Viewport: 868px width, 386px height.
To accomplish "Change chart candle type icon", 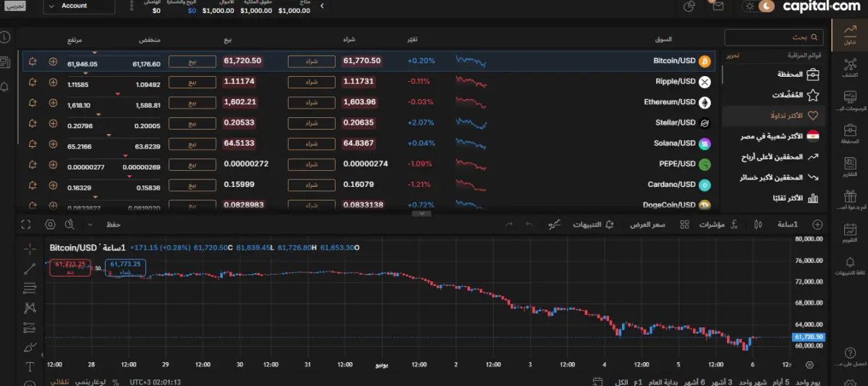I will click(x=758, y=225).
